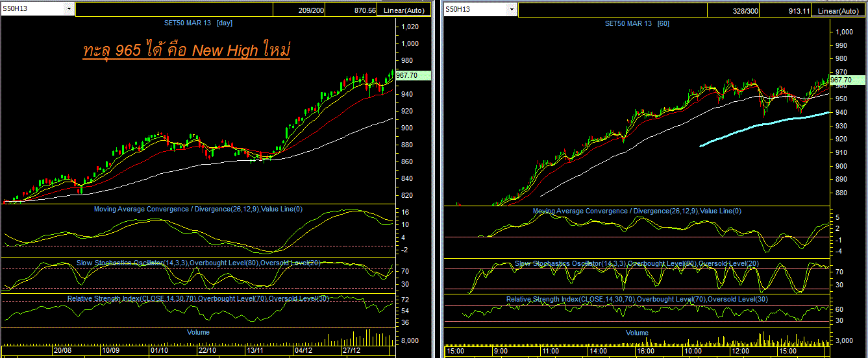This screenshot has width=868, height=358.
Task: Click the -4 value on the 60-minute MACD scale
Action: coord(838,251)
